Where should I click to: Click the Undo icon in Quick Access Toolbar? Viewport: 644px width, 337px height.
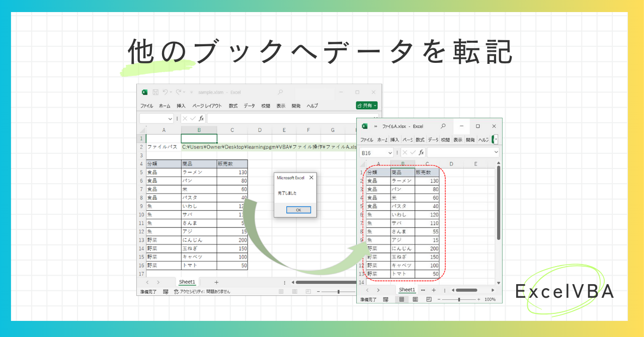(166, 92)
